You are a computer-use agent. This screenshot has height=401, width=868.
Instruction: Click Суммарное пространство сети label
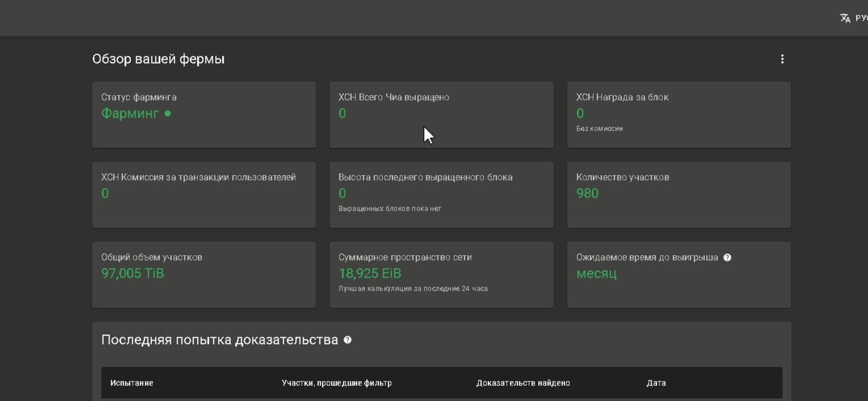tap(406, 257)
